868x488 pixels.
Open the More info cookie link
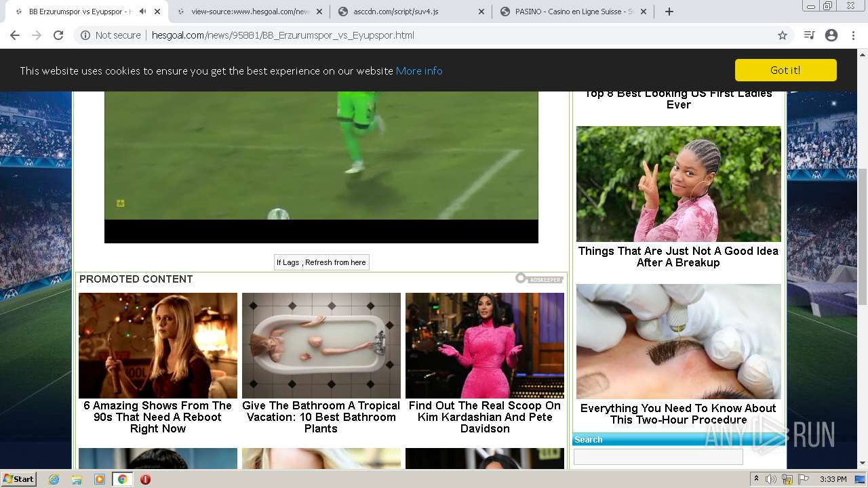click(x=419, y=70)
